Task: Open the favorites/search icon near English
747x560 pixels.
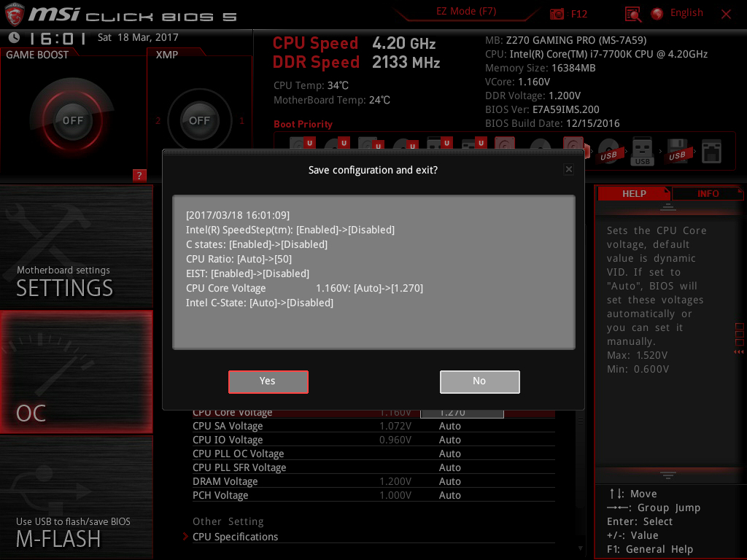Action: pyautogui.click(x=634, y=13)
